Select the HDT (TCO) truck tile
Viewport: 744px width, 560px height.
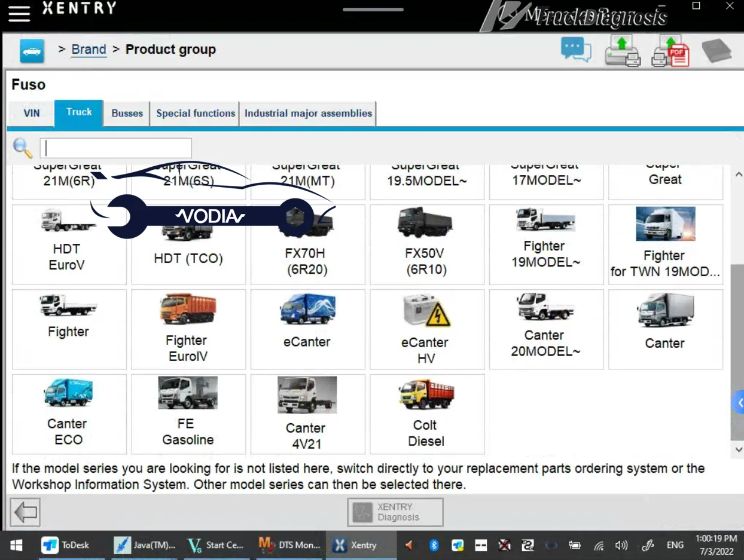pos(188,244)
